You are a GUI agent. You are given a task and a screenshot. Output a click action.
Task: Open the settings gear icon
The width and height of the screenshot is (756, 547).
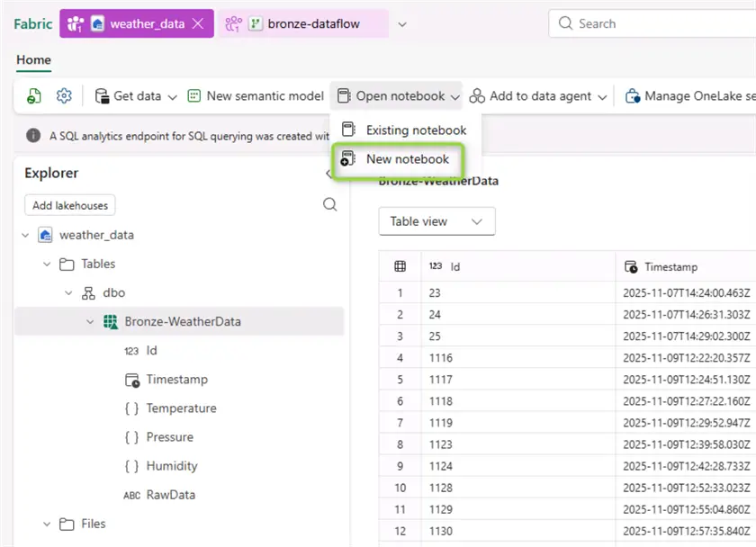click(64, 96)
